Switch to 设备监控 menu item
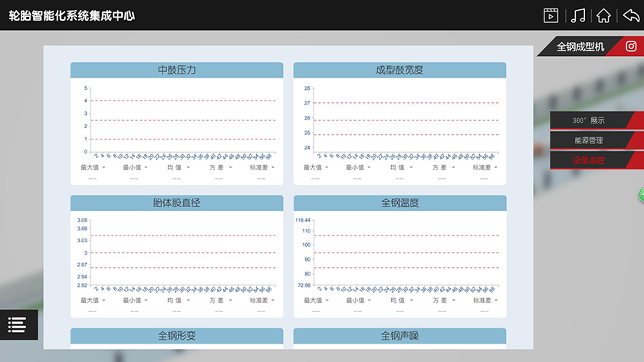Screen dimensions: 644x362 click(589, 160)
